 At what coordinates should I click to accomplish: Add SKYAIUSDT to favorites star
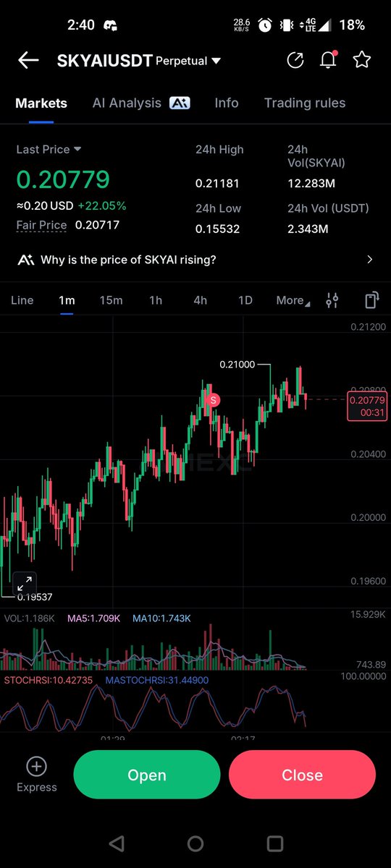[361, 60]
